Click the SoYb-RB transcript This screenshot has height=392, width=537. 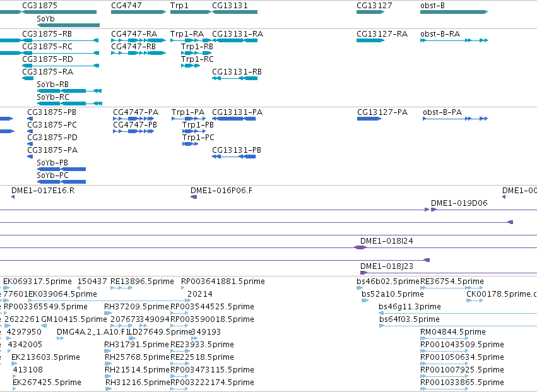point(69,91)
